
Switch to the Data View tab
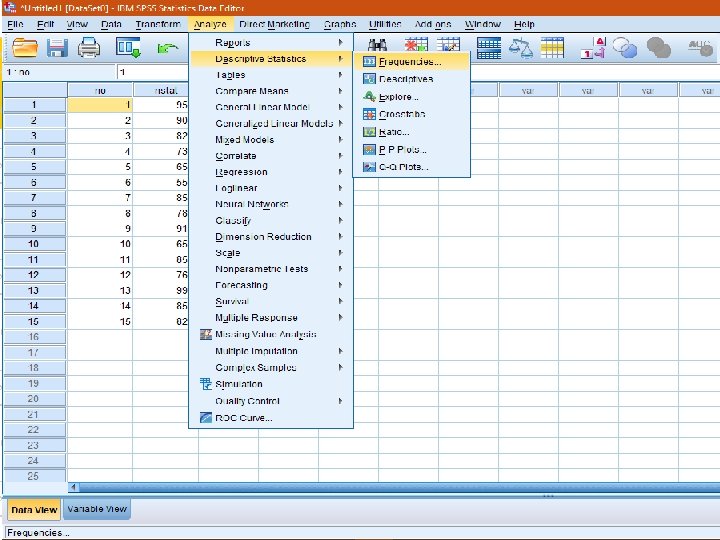[x=34, y=510]
